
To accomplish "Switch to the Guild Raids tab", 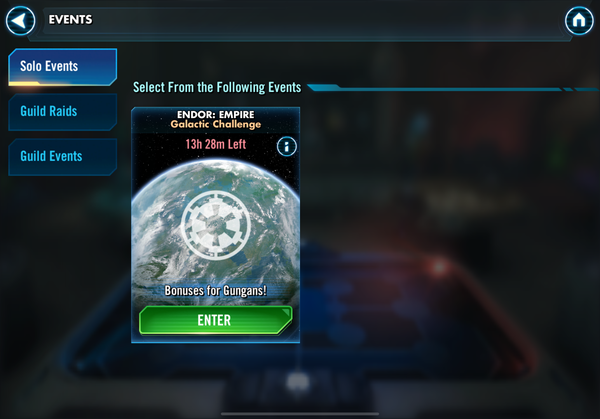I will [x=62, y=112].
